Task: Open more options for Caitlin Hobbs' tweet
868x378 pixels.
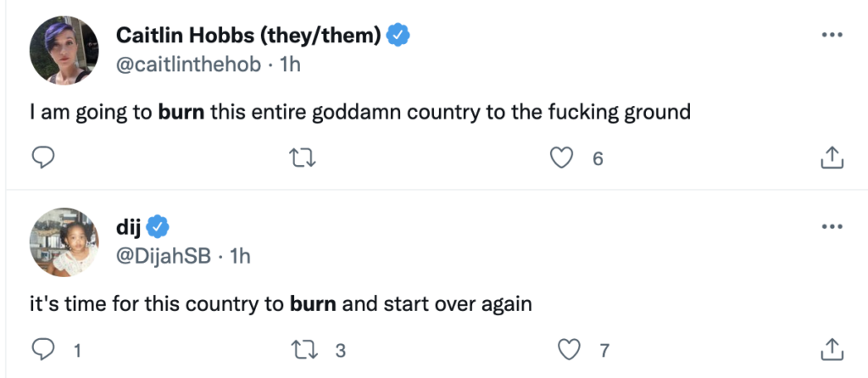Action: point(833,36)
